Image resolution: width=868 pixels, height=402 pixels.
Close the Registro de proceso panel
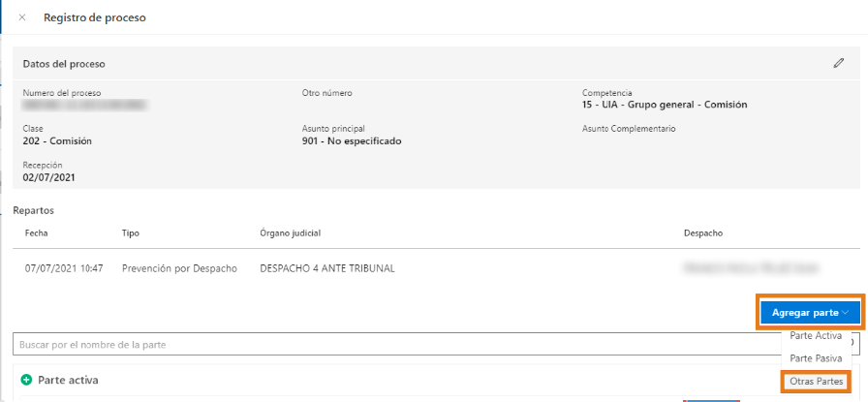22,17
